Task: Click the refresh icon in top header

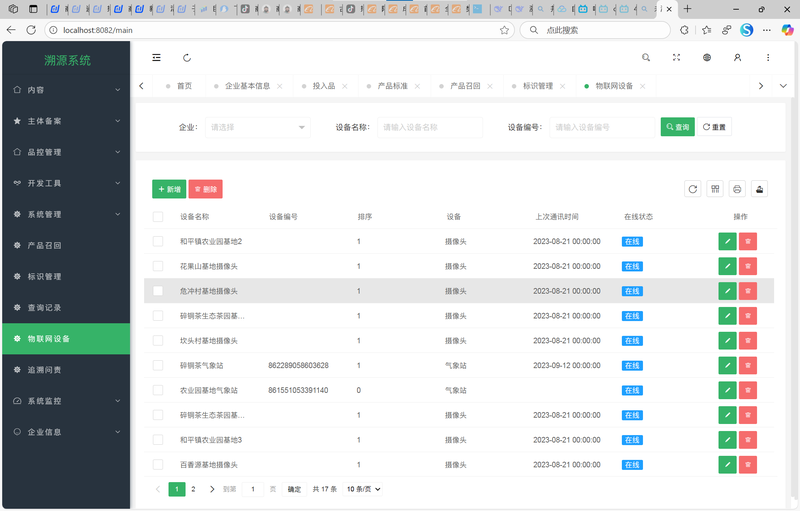Action: click(x=187, y=58)
